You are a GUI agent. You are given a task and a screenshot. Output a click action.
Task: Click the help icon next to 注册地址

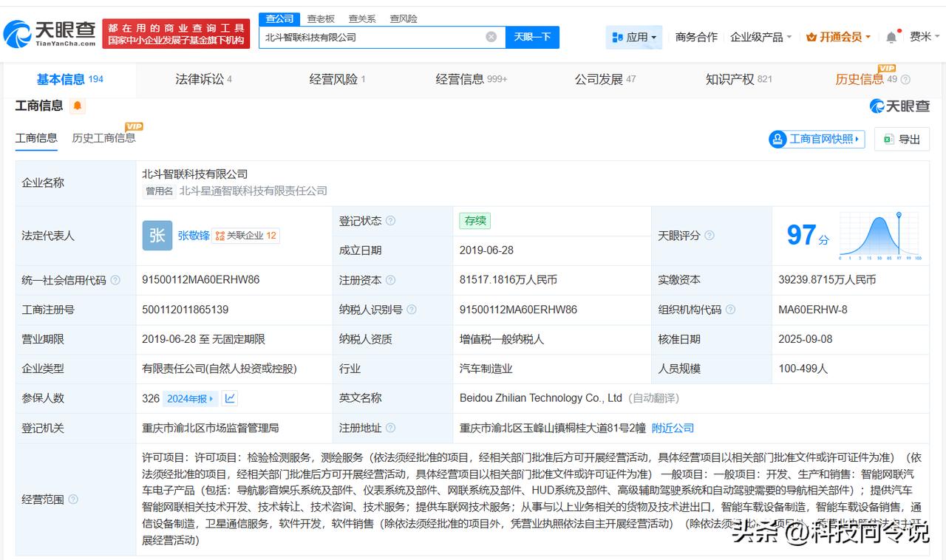(390, 428)
